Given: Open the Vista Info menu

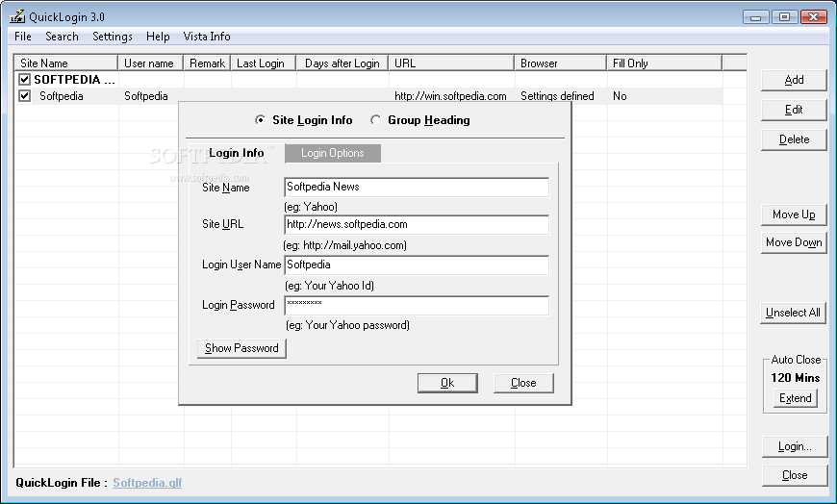Looking at the screenshot, I should click(207, 37).
